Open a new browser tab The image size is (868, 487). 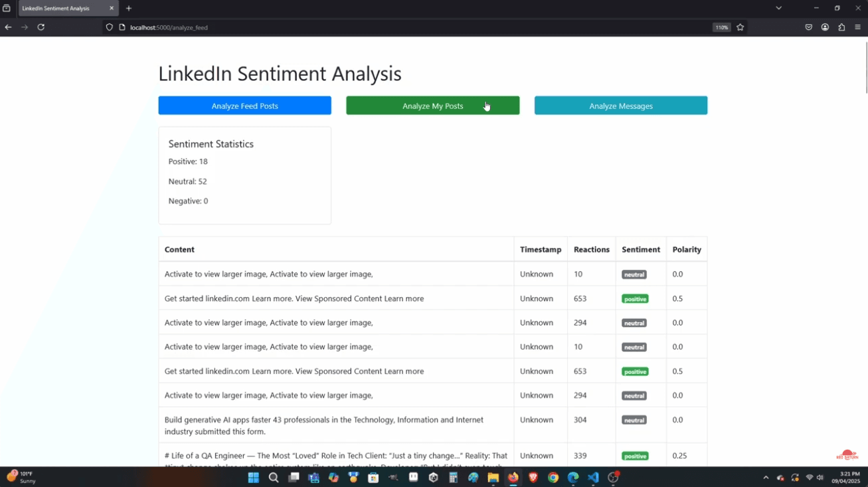[128, 9]
